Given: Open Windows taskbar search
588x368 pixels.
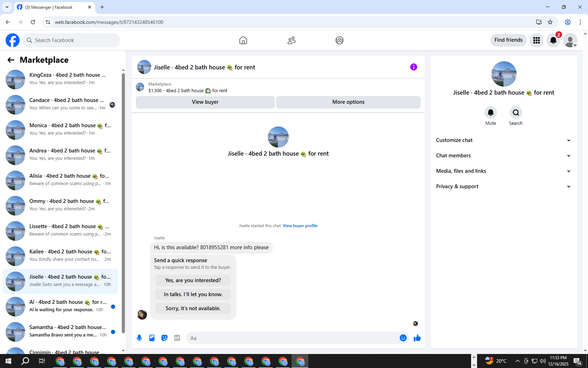Looking at the screenshot, I should tap(25, 361).
